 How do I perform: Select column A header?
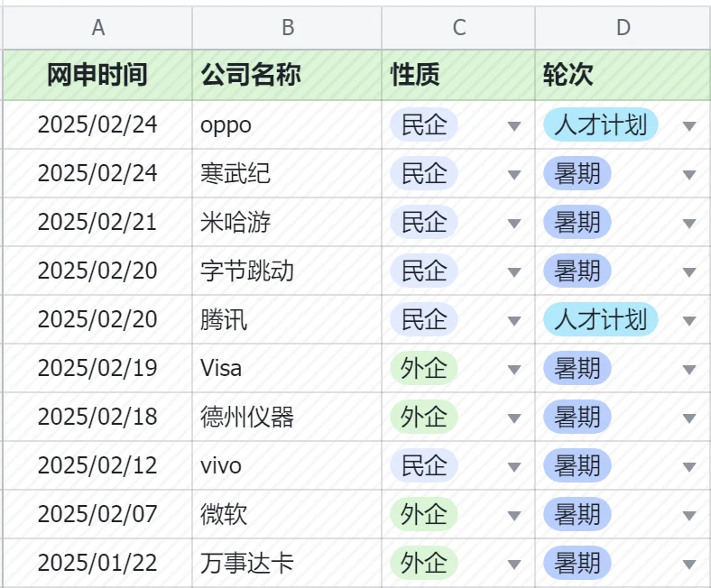coord(98,28)
